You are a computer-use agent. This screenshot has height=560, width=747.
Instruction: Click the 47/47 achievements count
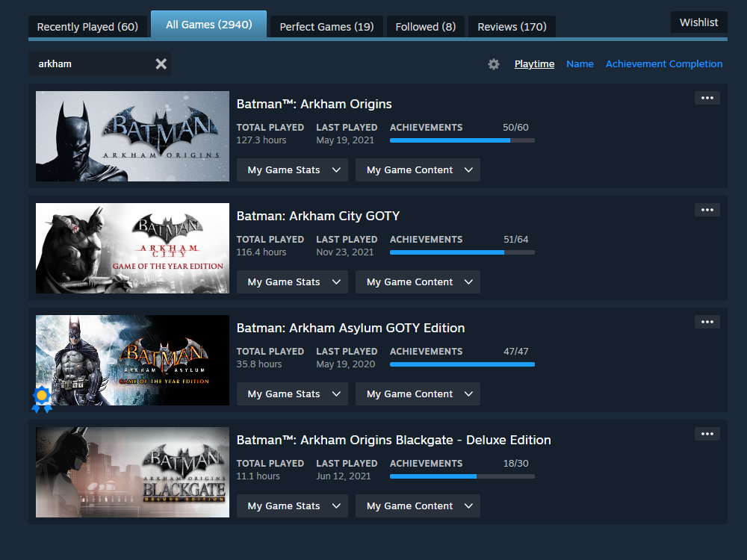pyautogui.click(x=516, y=351)
